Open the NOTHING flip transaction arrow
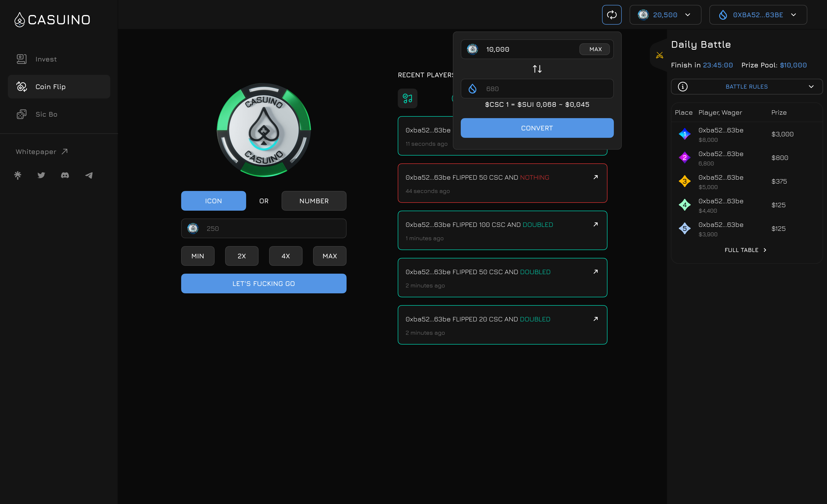This screenshot has height=504, width=827. coord(595,177)
